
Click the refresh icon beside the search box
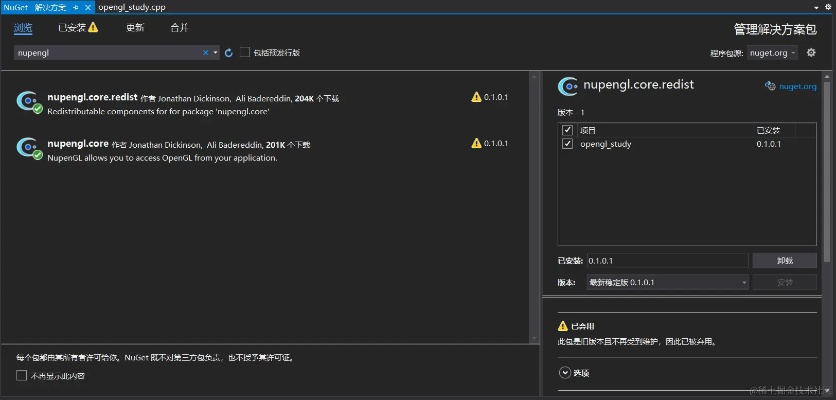(228, 53)
